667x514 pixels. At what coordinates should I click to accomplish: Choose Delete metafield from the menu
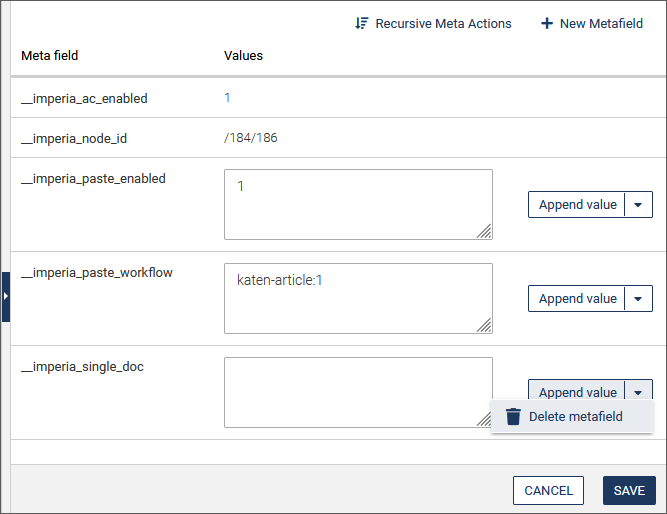click(x=572, y=417)
